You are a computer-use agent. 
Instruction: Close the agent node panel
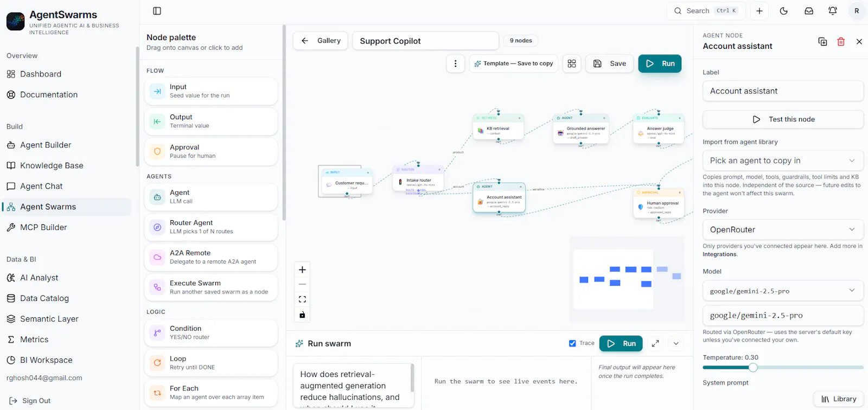pyautogui.click(x=859, y=42)
